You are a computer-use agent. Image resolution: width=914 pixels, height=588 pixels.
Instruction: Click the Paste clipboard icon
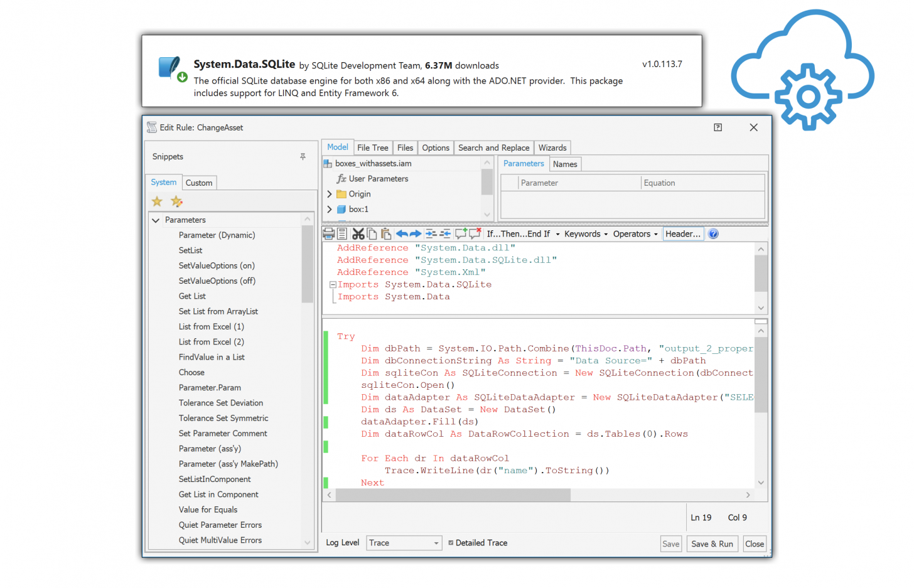[386, 234]
